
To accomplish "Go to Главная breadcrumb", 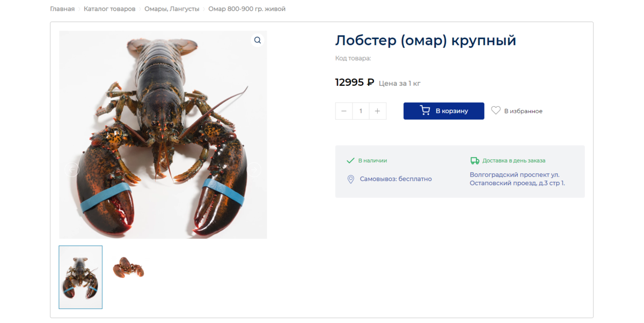I will [62, 9].
